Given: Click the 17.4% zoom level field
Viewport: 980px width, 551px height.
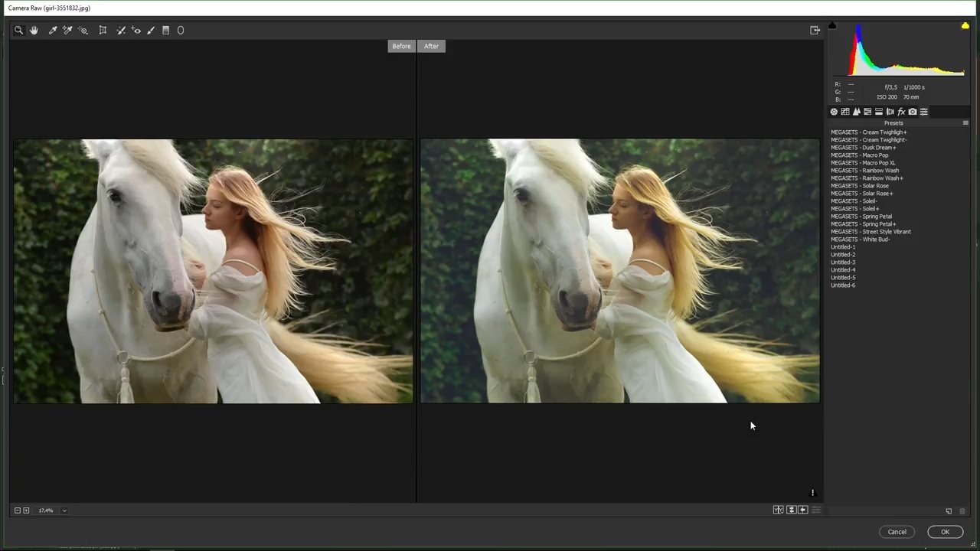Looking at the screenshot, I should point(46,510).
